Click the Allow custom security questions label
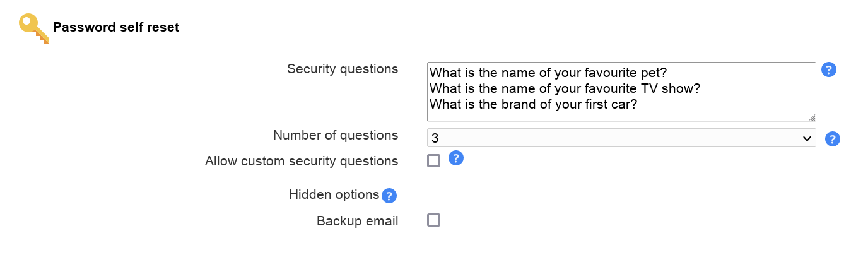 tap(302, 161)
